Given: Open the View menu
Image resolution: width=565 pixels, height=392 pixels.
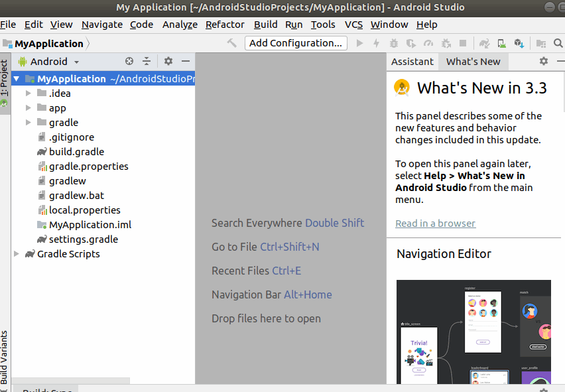Looking at the screenshot, I should [61, 25].
